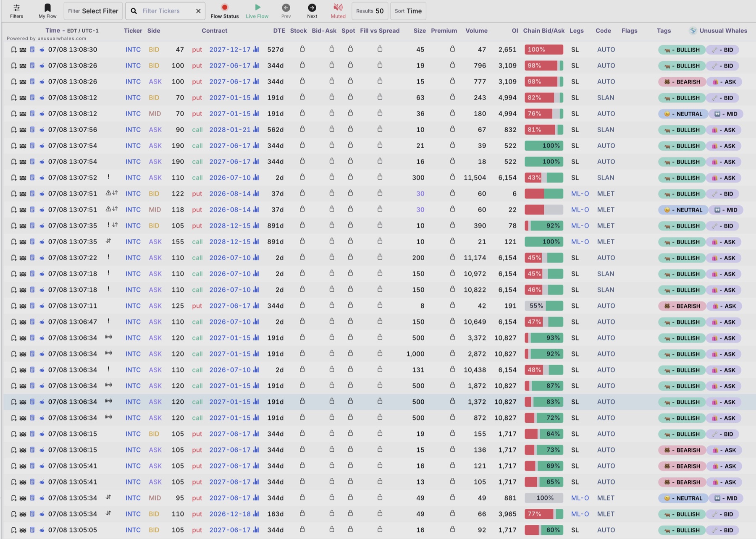Click SLAN code on 13:07:56 row
The height and width of the screenshot is (539, 756).
pos(606,130)
